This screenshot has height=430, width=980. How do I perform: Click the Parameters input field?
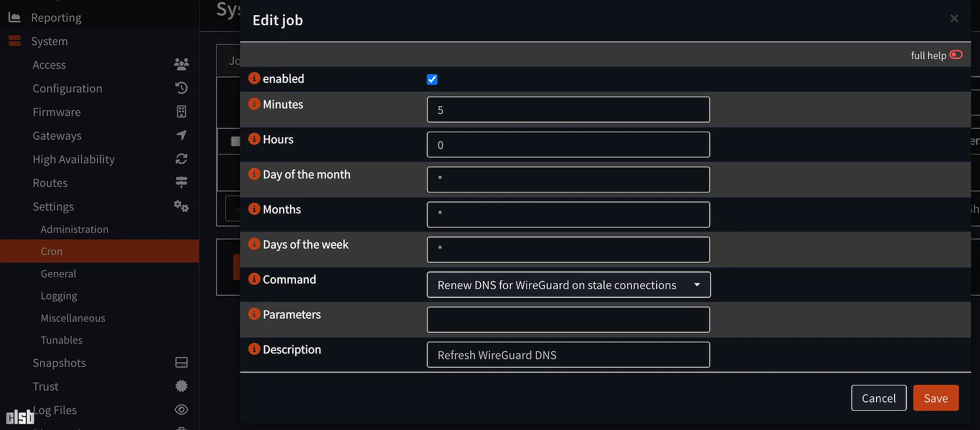pos(568,319)
